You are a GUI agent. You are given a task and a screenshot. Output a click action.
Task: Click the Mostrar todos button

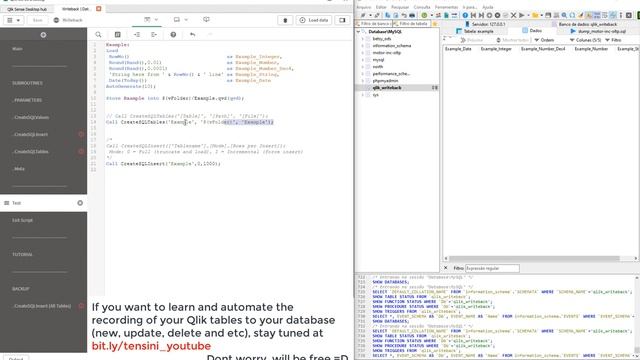(513, 40)
